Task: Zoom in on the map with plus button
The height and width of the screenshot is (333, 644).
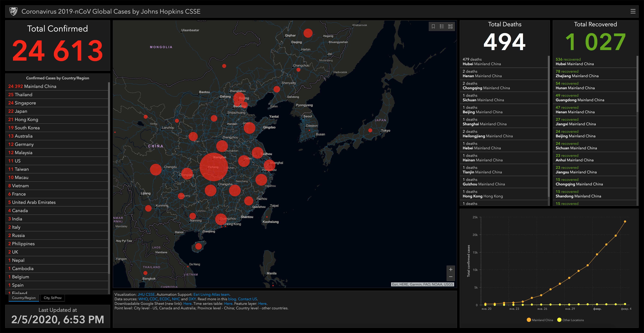Action: 450,270
